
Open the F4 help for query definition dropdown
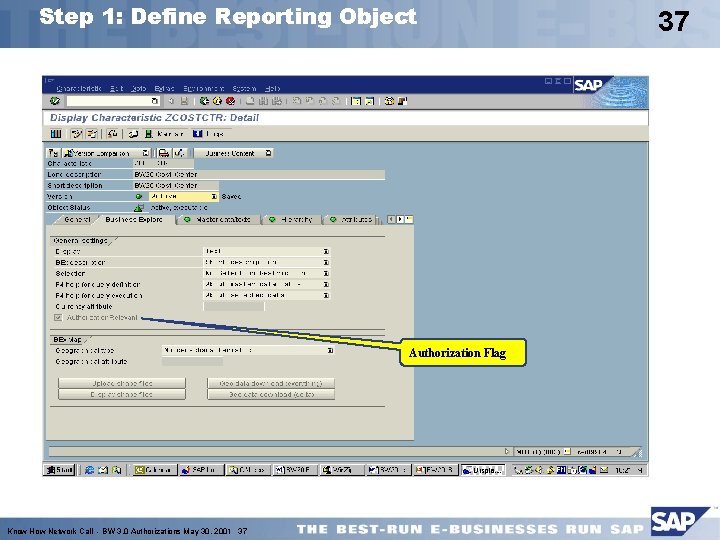pos(326,284)
